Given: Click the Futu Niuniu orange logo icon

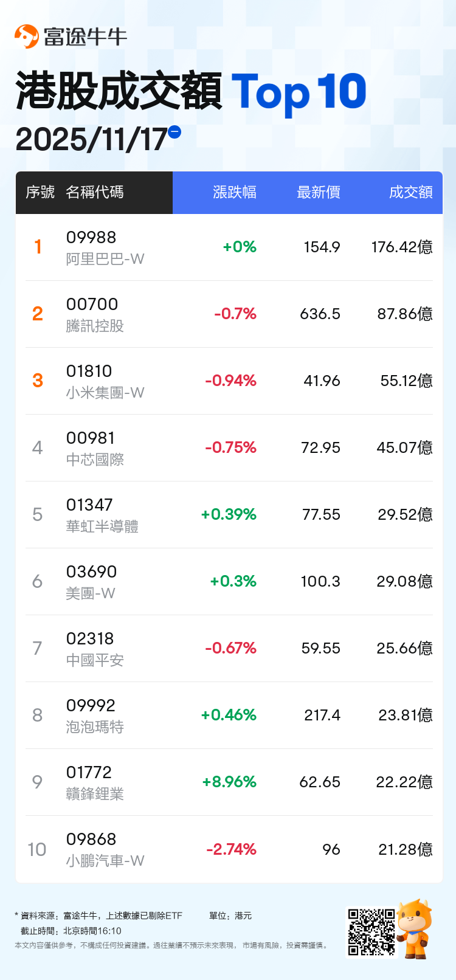Looking at the screenshot, I should tap(27, 36).
